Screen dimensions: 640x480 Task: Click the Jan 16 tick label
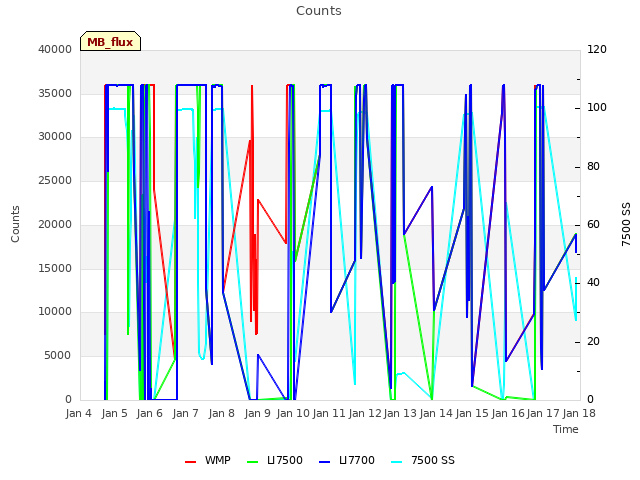[x=508, y=413]
